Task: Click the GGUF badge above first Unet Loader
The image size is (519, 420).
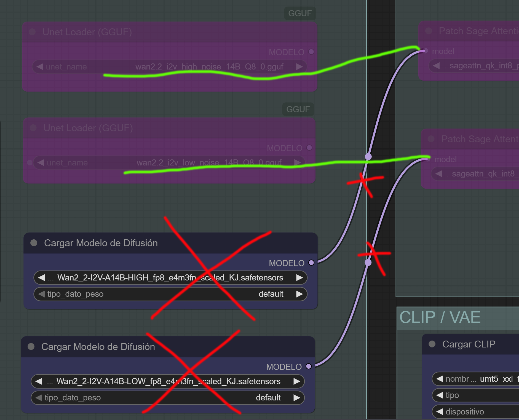Action: point(300,13)
